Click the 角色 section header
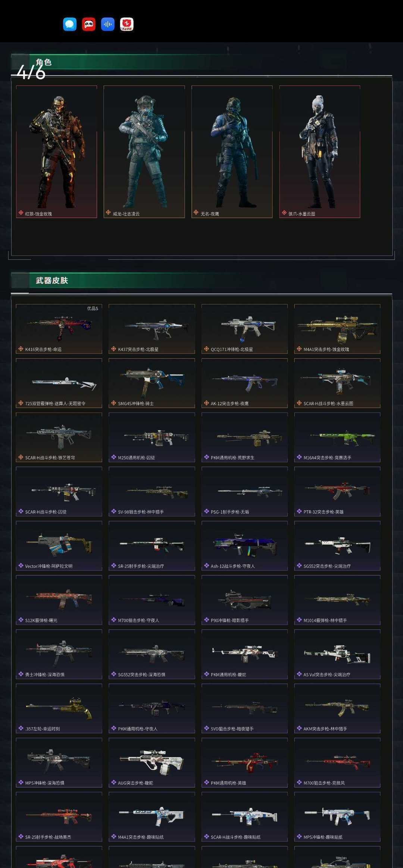 coord(44,62)
